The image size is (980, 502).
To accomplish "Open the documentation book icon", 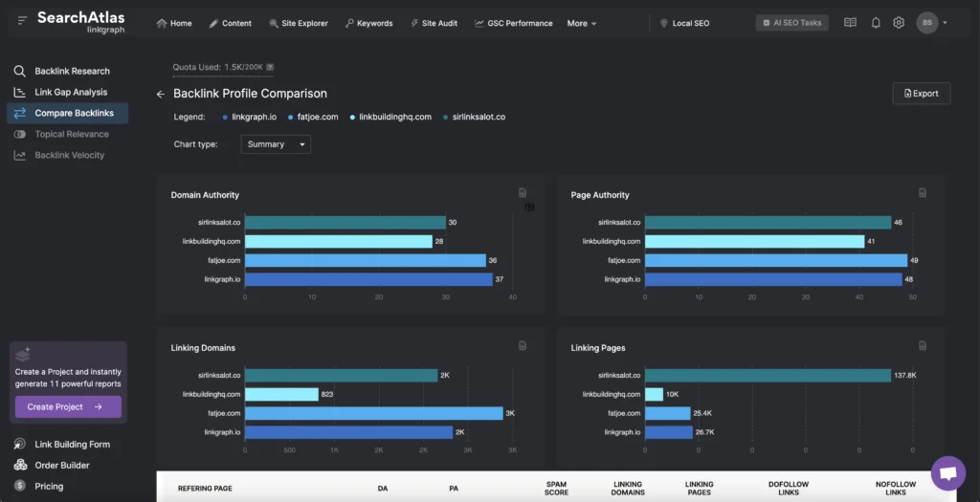I will click(850, 23).
